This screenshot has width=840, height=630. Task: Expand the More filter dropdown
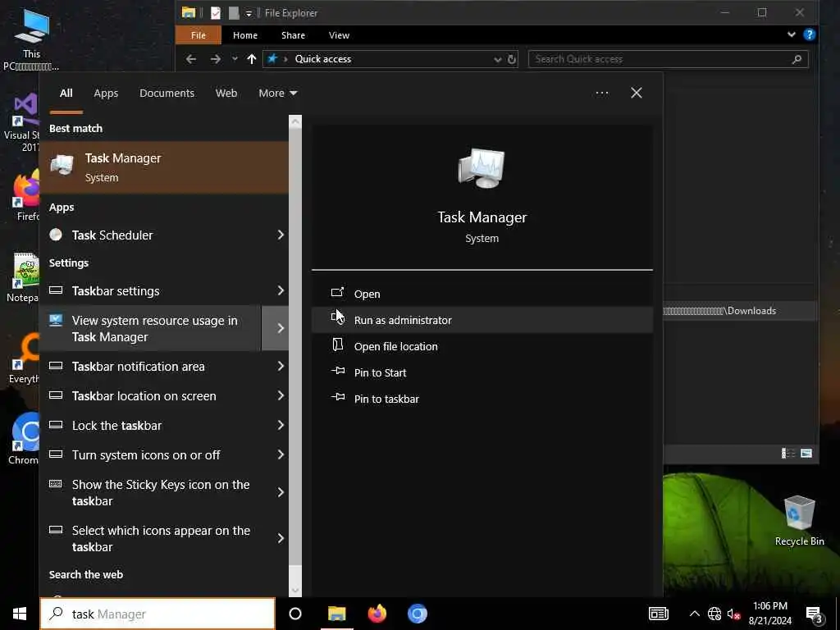click(277, 94)
